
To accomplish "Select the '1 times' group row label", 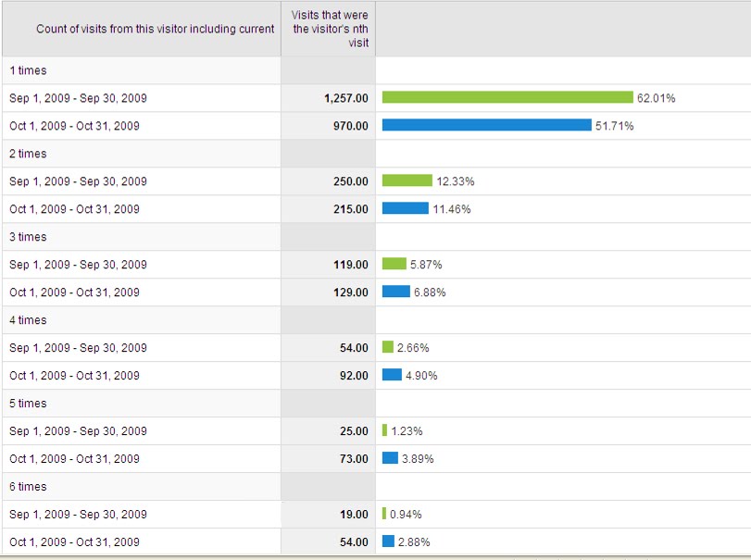I will coord(28,70).
